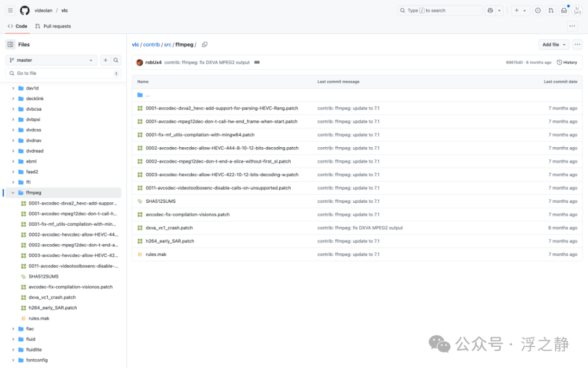Open the dropdown arrow next to Copilot

499,10
